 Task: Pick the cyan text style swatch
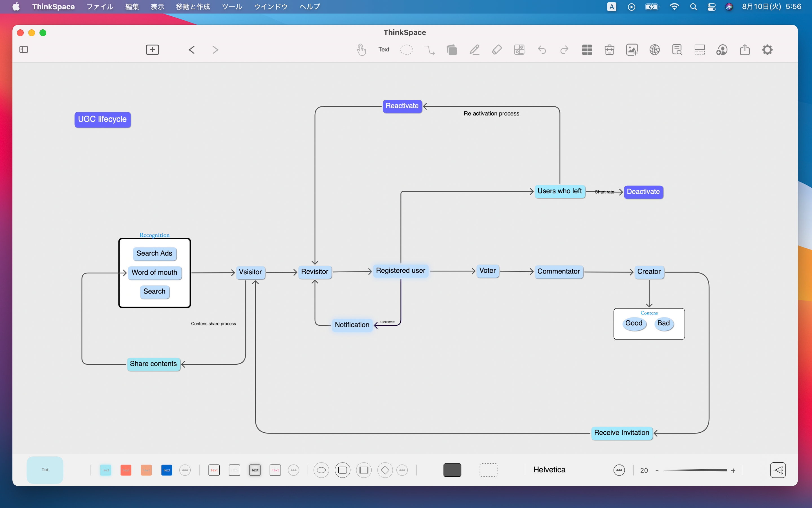105,470
